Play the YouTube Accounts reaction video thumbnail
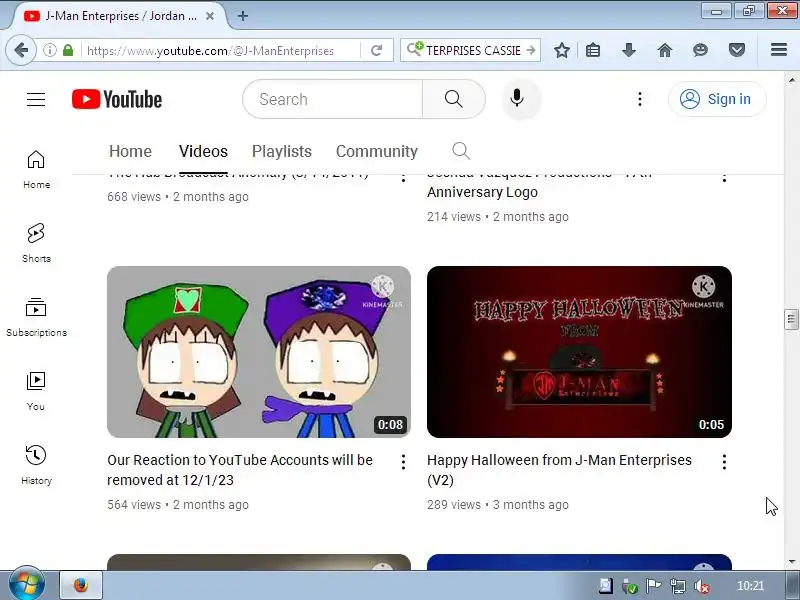The image size is (800, 600). pos(259,352)
